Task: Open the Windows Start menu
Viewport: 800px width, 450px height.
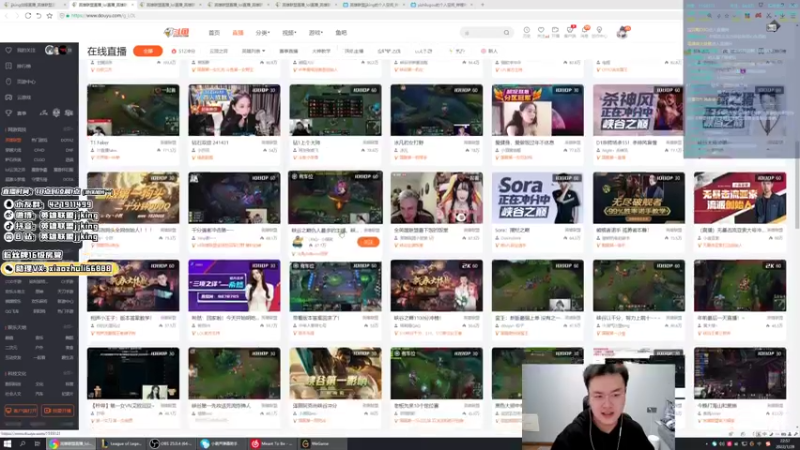Action: coord(8,443)
